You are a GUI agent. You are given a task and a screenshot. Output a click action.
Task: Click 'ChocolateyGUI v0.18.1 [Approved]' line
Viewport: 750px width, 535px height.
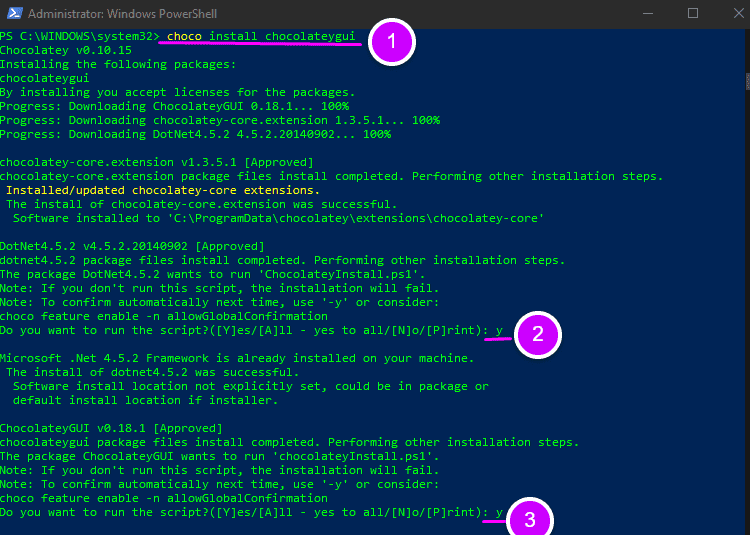(111, 428)
